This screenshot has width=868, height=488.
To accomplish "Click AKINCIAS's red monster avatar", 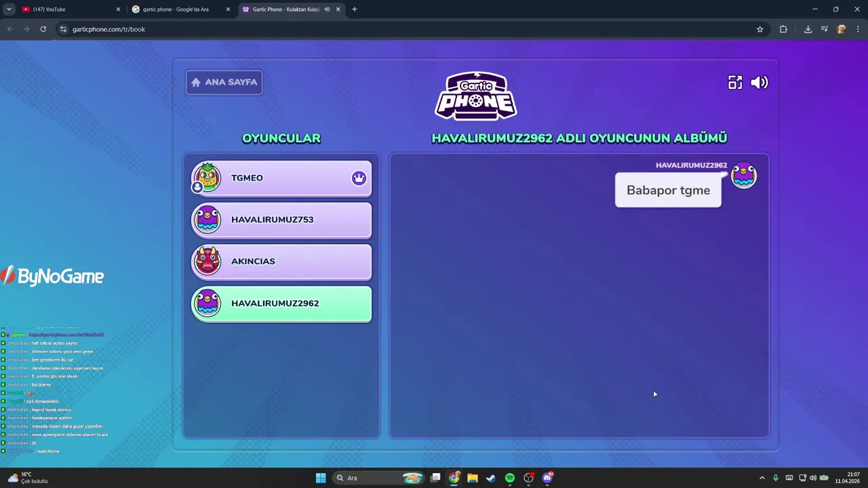I will (207, 261).
